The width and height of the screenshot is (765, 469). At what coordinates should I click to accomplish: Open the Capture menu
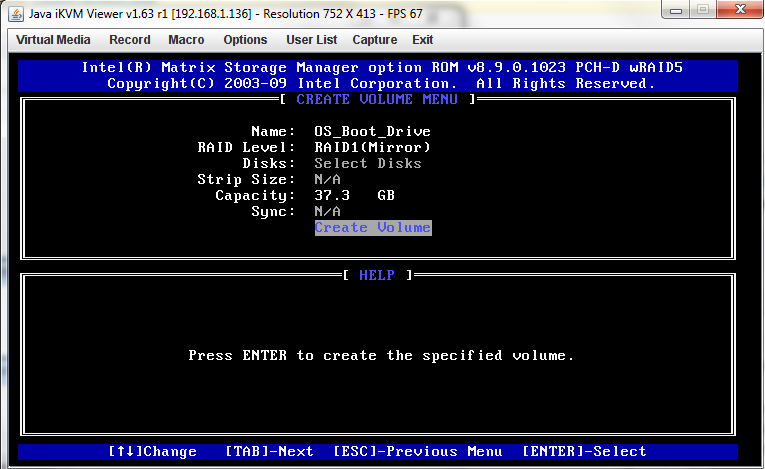374,40
